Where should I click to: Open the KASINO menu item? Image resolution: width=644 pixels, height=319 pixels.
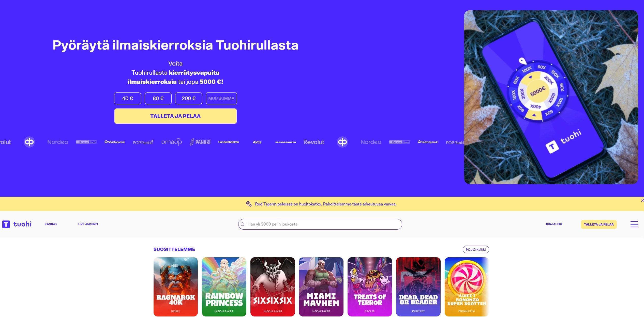[x=51, y=224]
